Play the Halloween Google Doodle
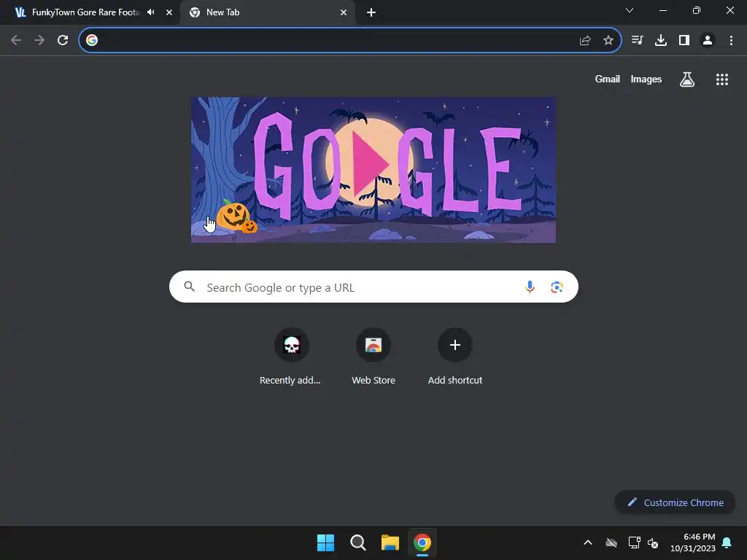The height and width of the screenshot is (560, 747). pyautogui.click(x=371, y=163)
